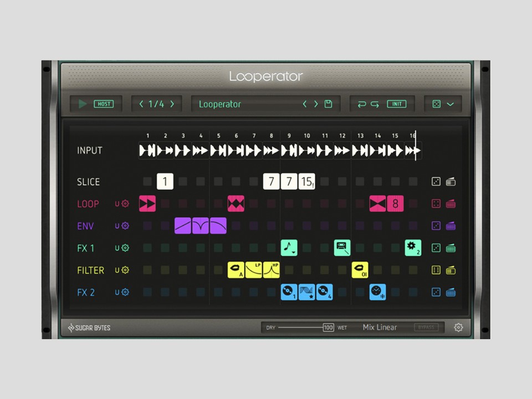Open the SLICE row preset icon
Image resolution: width=532 pixels, height=399 pixels.
[451, 182]
